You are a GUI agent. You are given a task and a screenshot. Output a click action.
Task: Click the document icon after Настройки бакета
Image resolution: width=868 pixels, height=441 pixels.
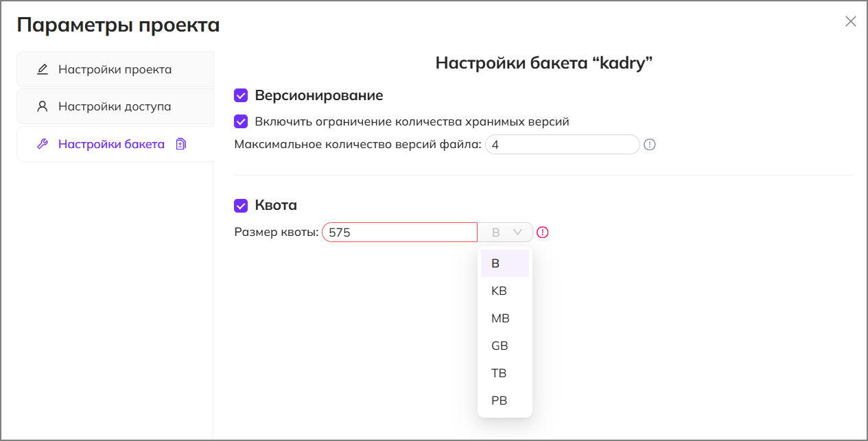pyautogui.click(x=180, y=144)
